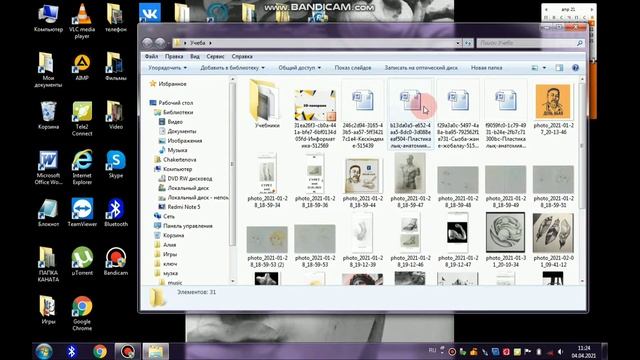Image resolution: width=640 pixels, height=360 pixels.
Task: Open the телефон folder on desktop
Action: 116,18
